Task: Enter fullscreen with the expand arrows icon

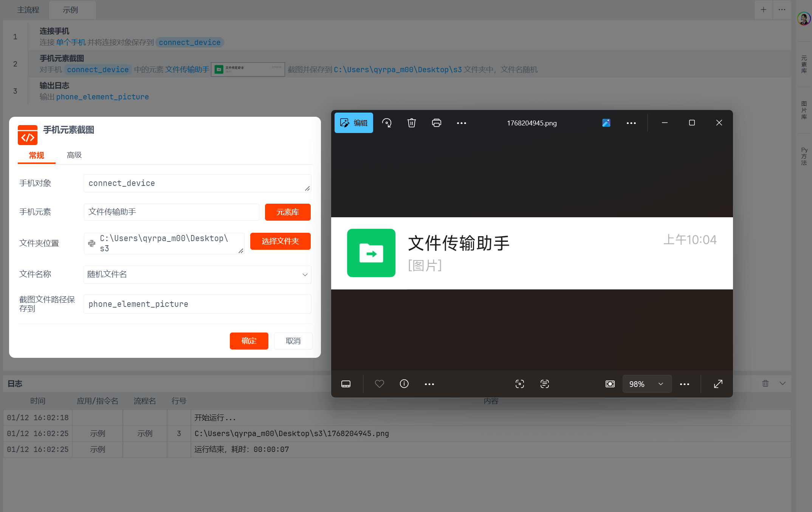Action: 718,384
